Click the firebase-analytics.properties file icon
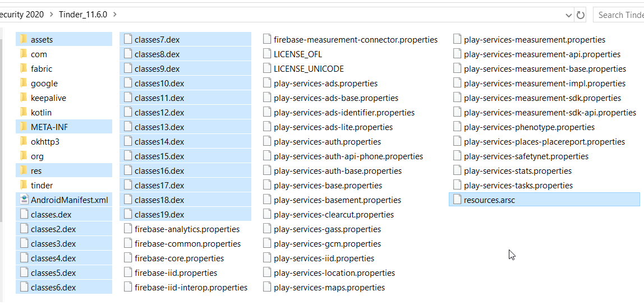The image size is (644, 305). [x=127, y=229]
